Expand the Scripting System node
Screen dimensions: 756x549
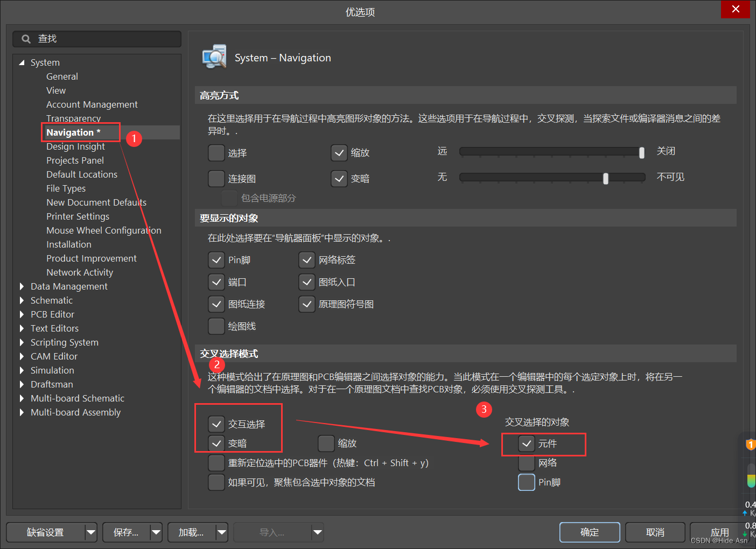[x=22, y=342]
